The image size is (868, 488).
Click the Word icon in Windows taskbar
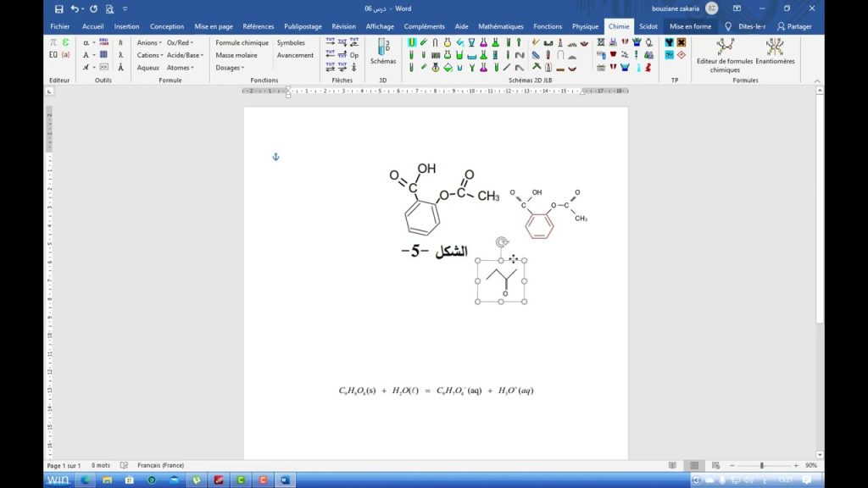(284, 480)
